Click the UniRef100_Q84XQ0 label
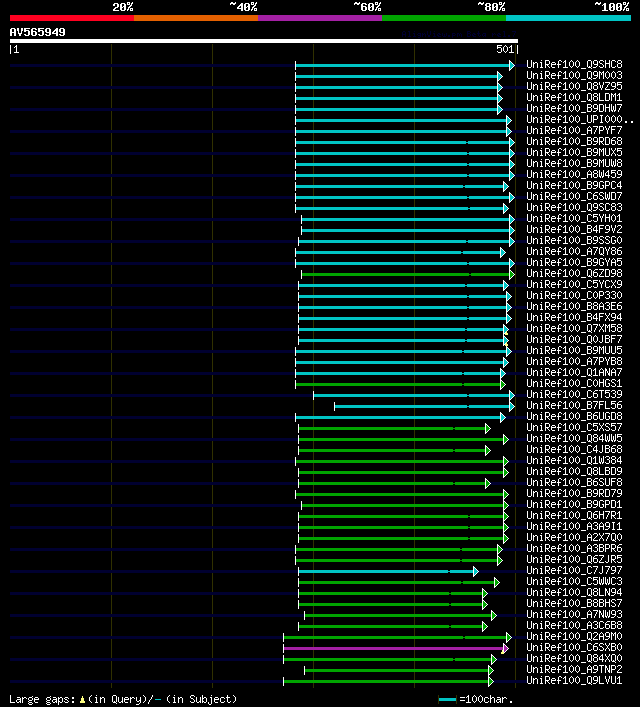 pos(574,659)
